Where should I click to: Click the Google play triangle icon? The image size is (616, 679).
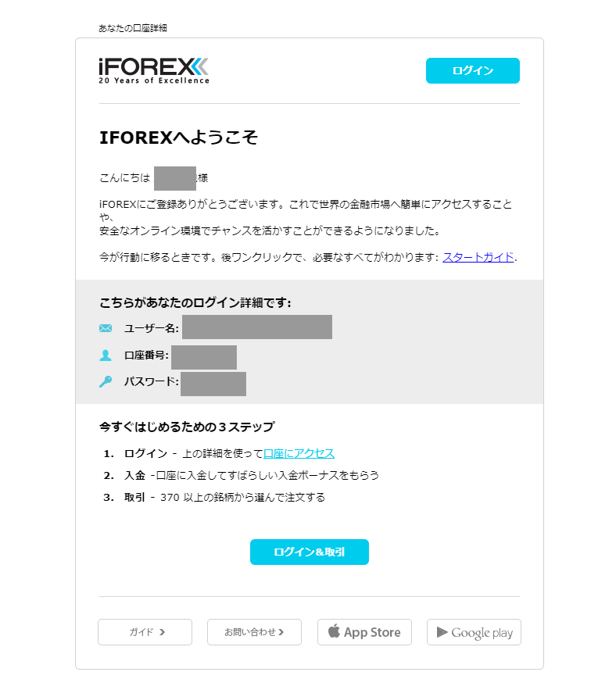click(x=442, y=632)
